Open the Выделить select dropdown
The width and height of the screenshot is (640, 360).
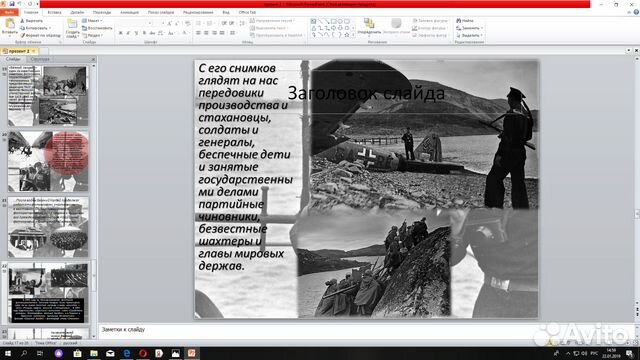[469, 36]
